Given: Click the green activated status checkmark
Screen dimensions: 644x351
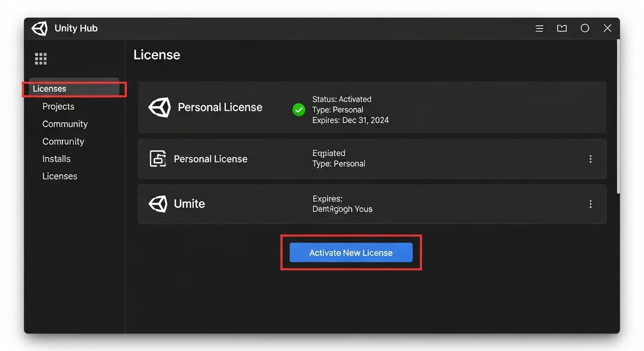Looking at the screenshot, I should (298, 110).
